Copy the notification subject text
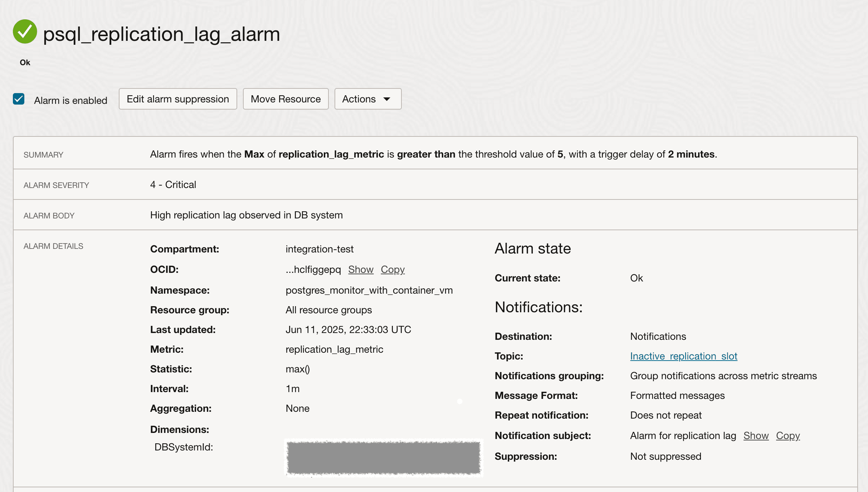 tap(787, 436)
